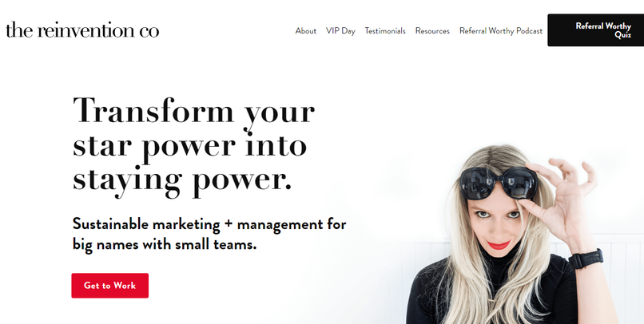Click the "Sustainable marketing + management for" text
This screenshot has width=644, height=324.
tap(209, 224)
